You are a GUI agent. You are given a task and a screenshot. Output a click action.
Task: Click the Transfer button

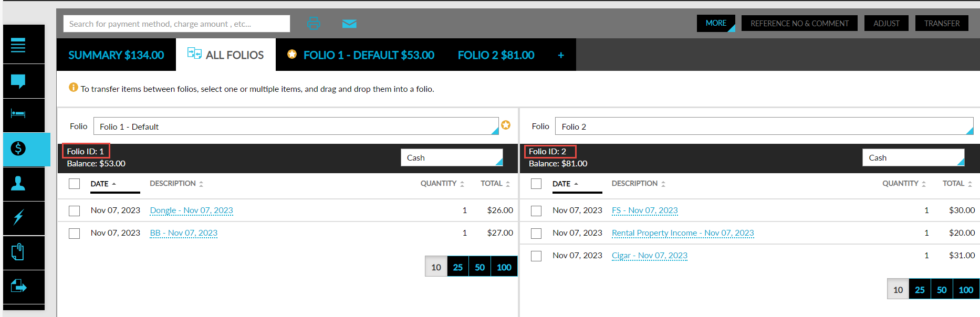click(x=942, y=24)
